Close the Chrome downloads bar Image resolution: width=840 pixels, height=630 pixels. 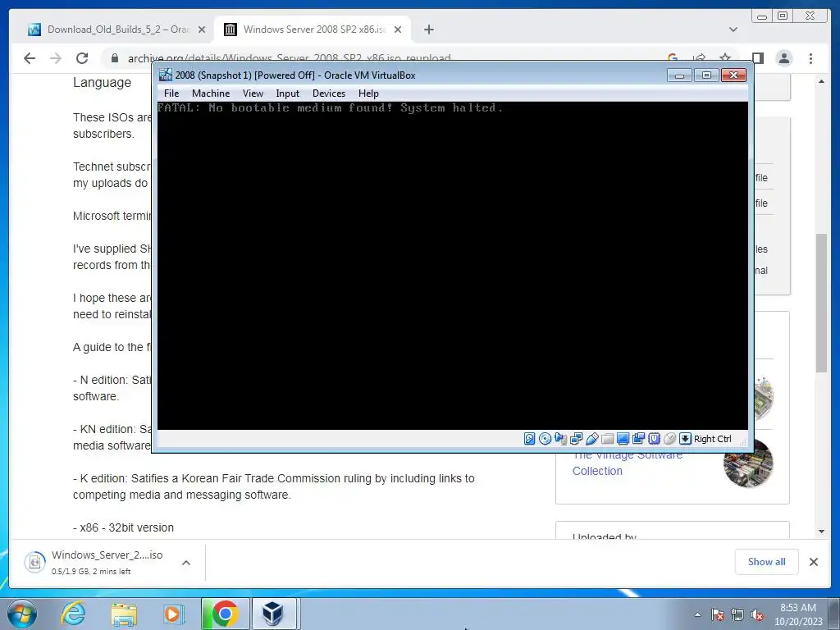coord(813,561)
